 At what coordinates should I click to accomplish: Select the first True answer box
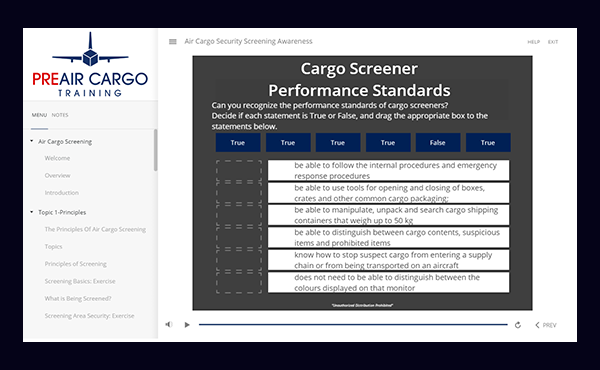pyautogui.click(x=238, y=142)
